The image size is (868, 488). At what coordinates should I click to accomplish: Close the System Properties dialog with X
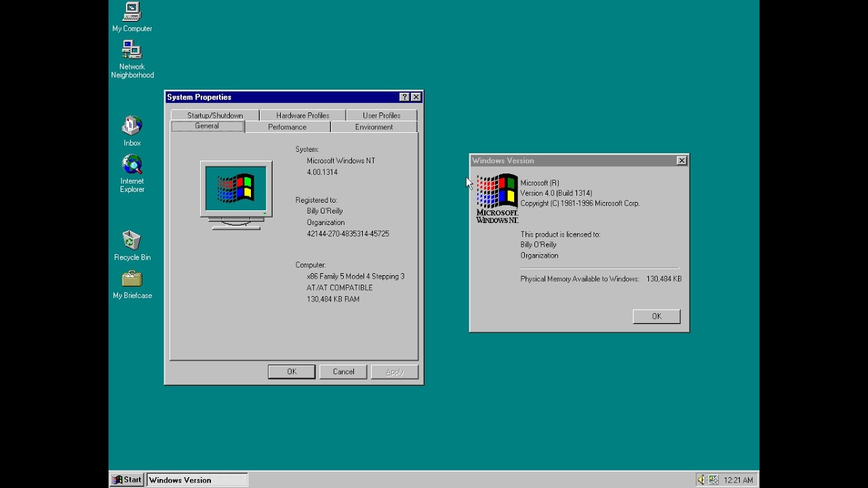[x=416, y=97]
